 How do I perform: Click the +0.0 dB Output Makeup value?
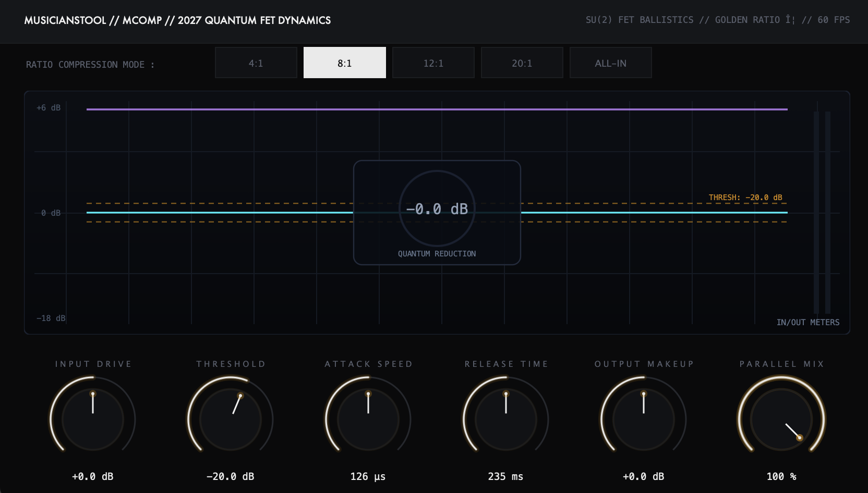pos(644,476)
